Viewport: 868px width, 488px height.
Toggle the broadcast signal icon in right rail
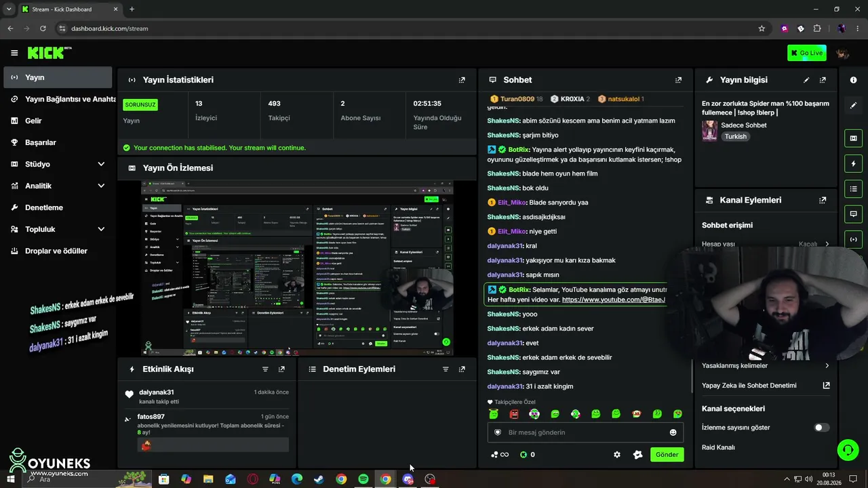[853, 239]
